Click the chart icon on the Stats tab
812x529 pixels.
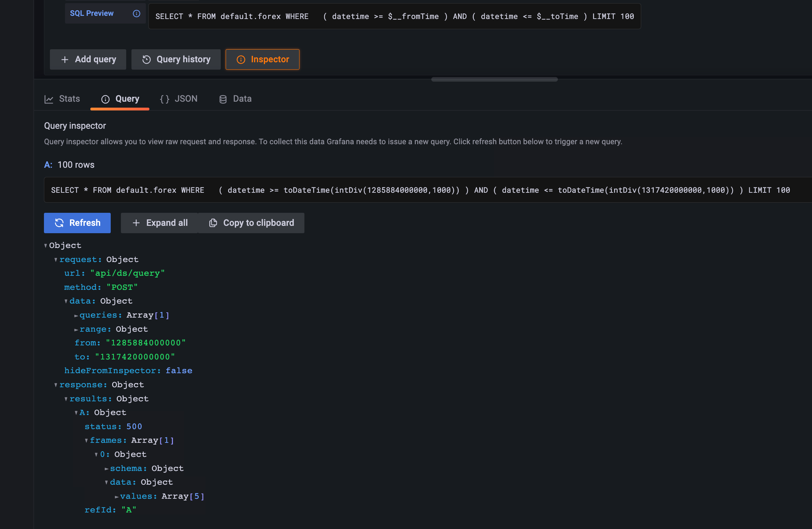(x=49, y=99)
